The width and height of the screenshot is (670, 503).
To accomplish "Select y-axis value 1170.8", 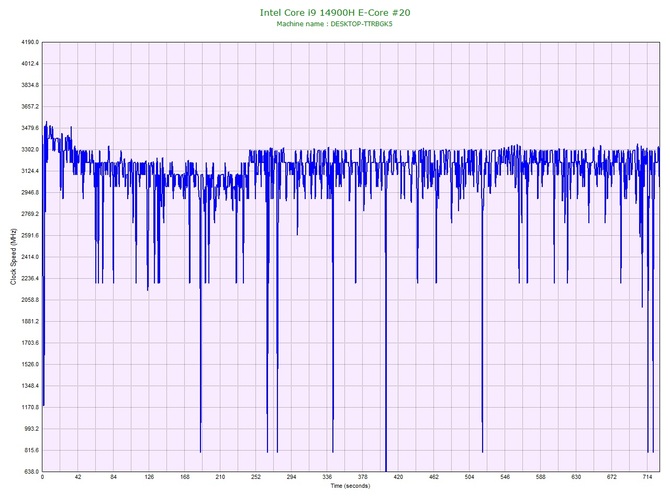I will coord(30,407).
